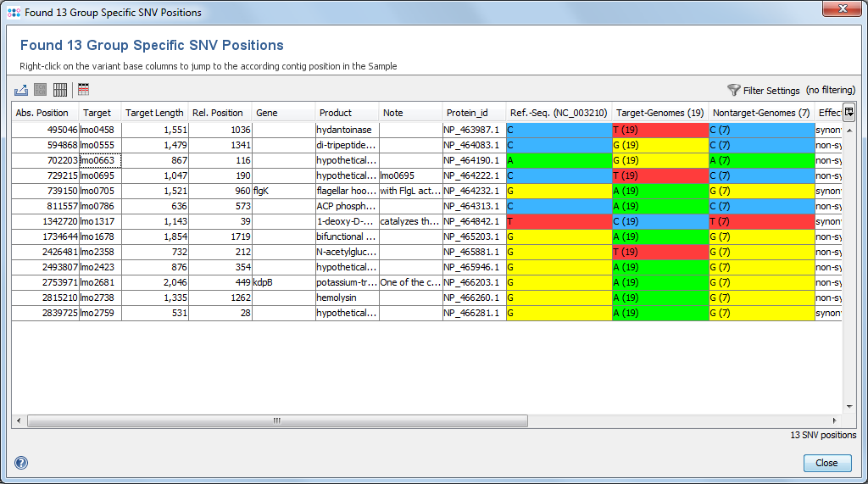Screen dimensions: 868x484
Task: Click the red-striped table highlight icon
Action: coord(83,90)
